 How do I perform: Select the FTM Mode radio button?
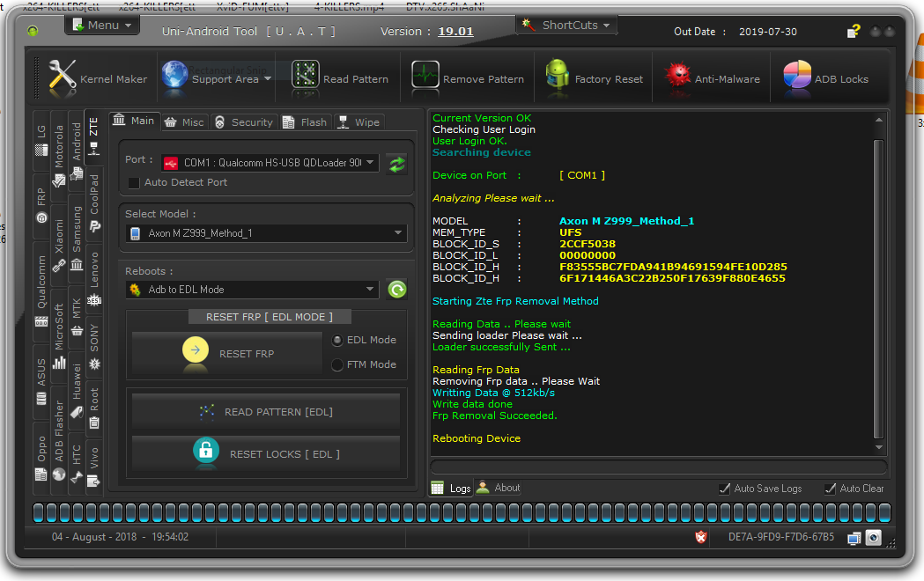click(337, 364)
